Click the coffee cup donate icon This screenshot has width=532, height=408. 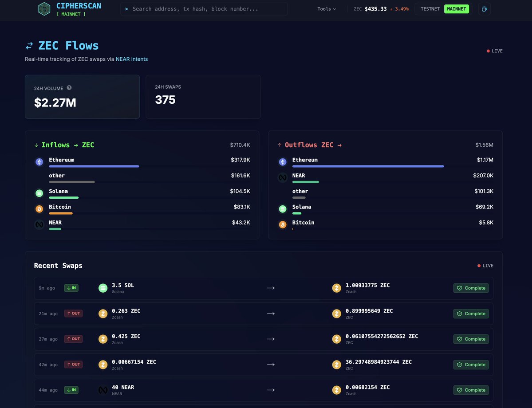tap(484, 9)
